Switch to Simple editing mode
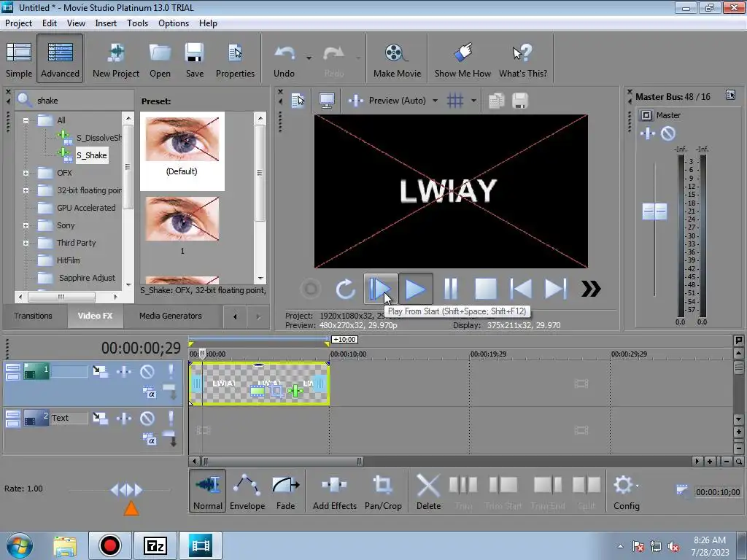The width and height of the screenshot is (747, 560). click(x=18, y=60)
